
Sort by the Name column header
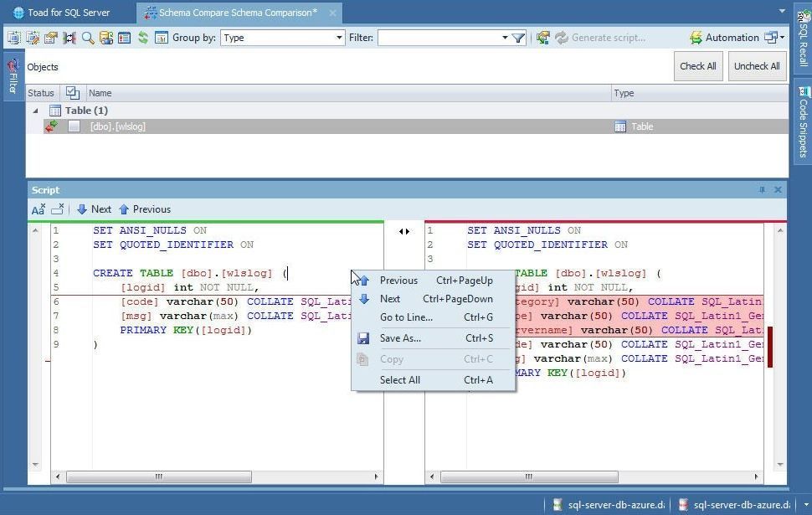tap(348, 93)
